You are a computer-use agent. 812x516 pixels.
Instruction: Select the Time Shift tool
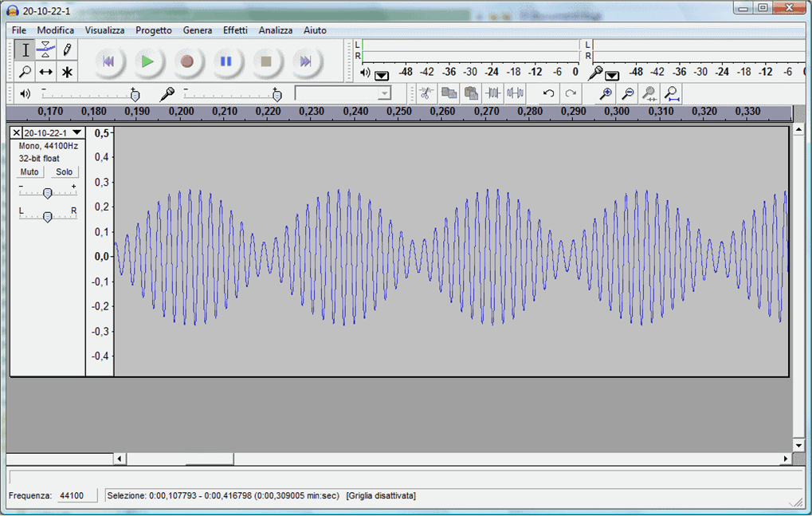coord(45,72)
